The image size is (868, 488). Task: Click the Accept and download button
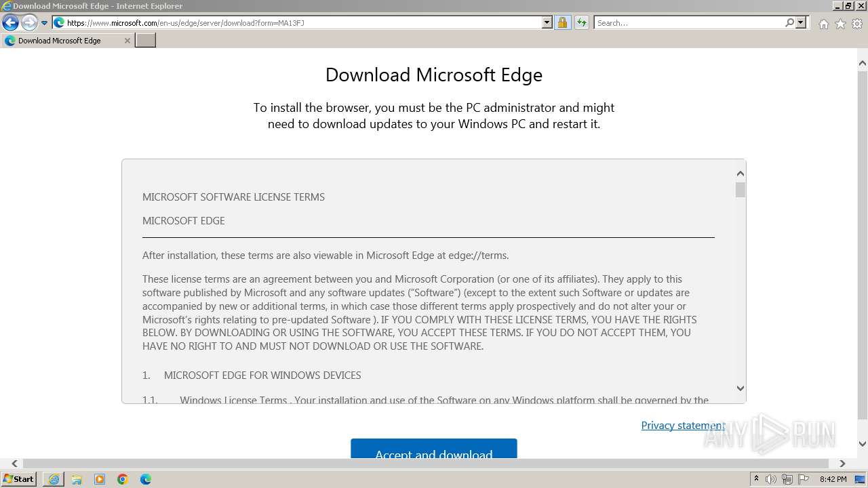(434, 449)
